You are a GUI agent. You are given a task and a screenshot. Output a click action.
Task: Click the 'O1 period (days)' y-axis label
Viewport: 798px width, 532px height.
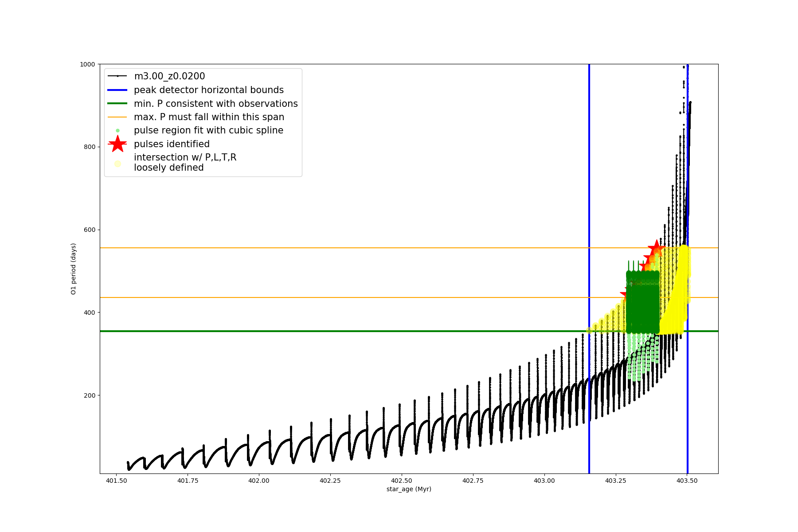(x=74, y=269)
